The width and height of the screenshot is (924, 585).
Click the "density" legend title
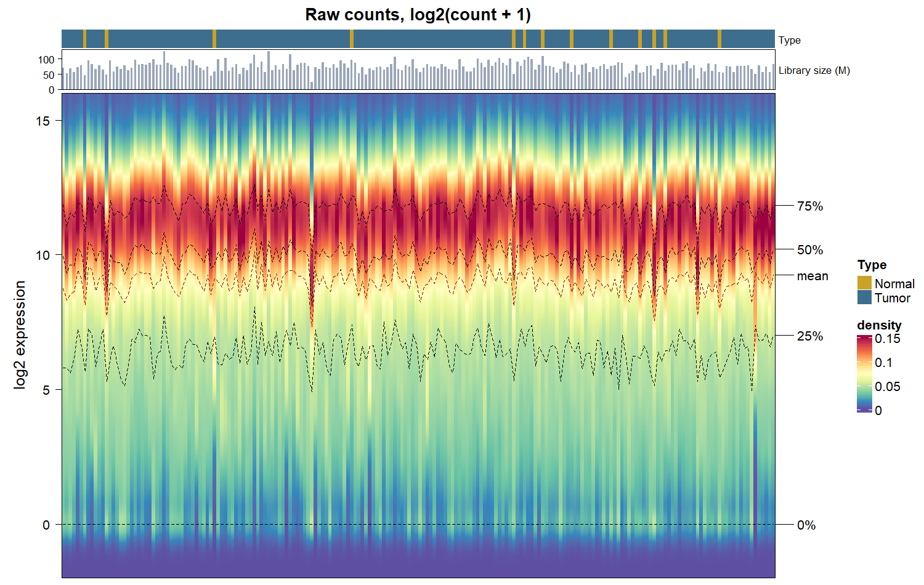879,325
